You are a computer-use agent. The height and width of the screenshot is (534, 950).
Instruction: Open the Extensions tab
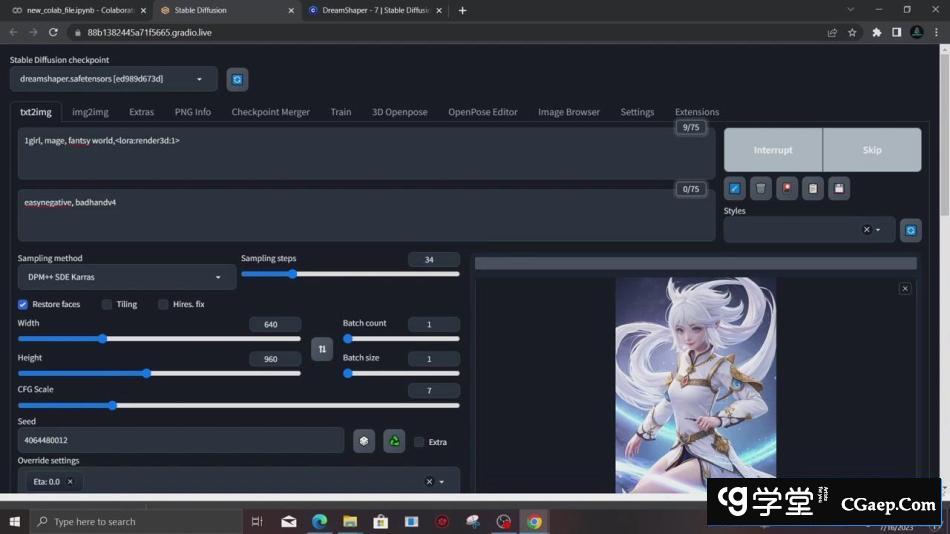click(x=696, y=112)
